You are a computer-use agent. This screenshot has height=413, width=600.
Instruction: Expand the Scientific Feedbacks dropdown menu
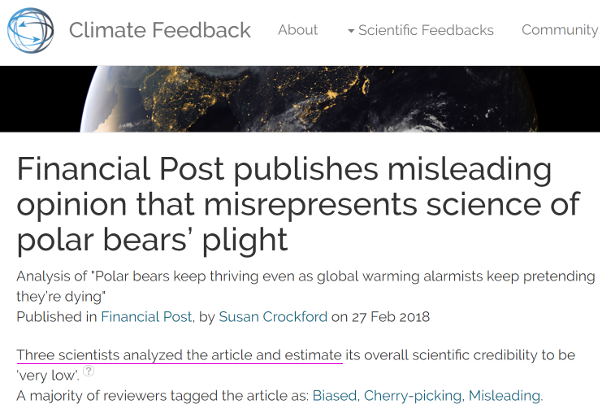pyautogui.click(x=425, y=30)
